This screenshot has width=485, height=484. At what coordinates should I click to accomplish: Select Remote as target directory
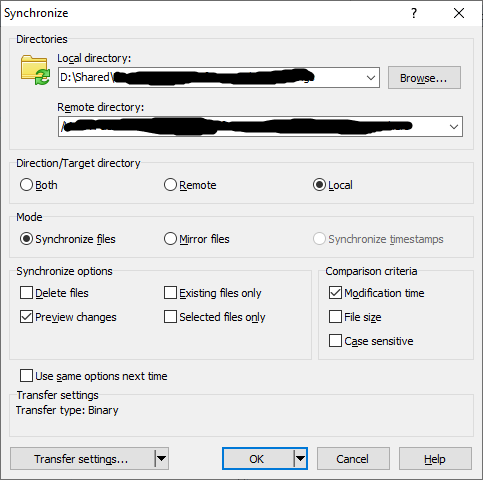pyautogui.click(x=170, y=185)
